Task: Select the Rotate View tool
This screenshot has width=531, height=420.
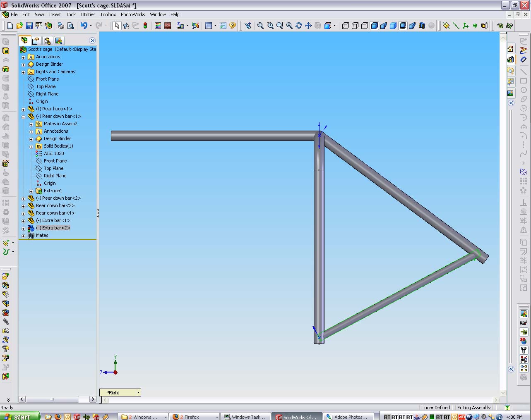Action: coord(298,26)
